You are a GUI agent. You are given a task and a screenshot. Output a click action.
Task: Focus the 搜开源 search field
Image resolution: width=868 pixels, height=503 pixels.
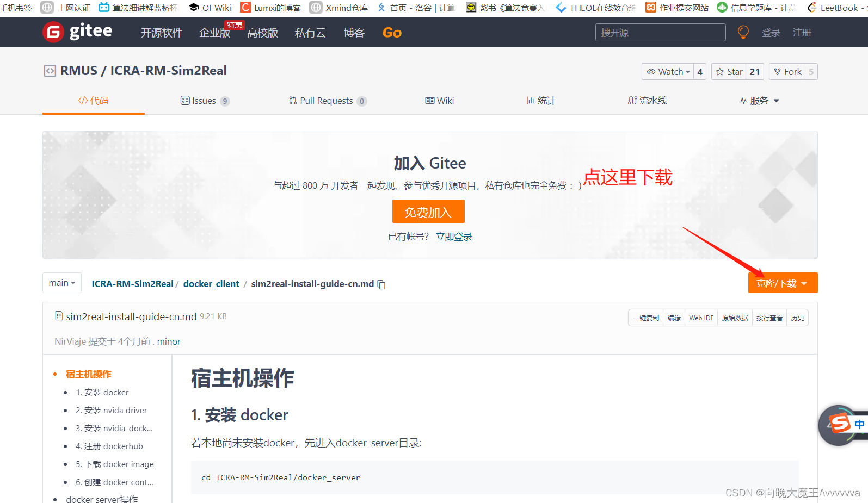click(x=661, y=33)
